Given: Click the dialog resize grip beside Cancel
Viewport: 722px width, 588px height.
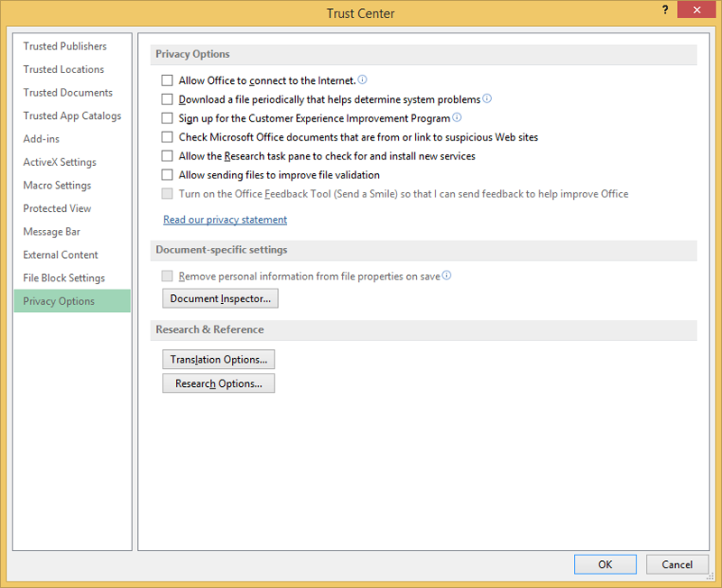Looking at the screenshot, I should pos(711,576).
